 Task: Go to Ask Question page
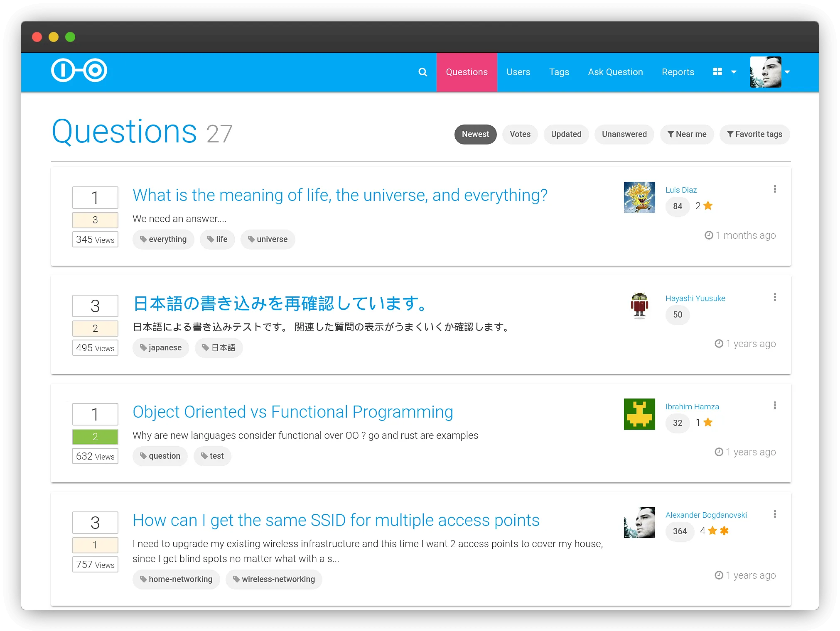615,72
